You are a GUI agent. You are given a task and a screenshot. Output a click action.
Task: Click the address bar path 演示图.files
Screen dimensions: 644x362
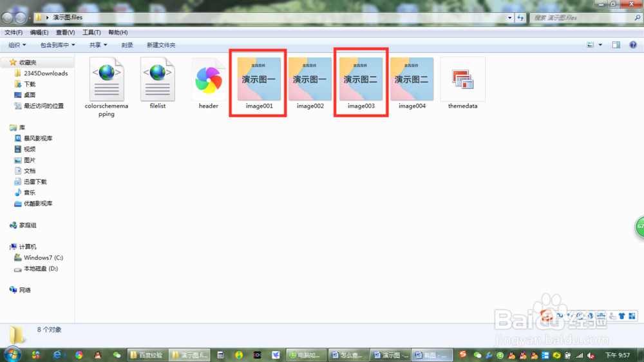tap(68, 17)
